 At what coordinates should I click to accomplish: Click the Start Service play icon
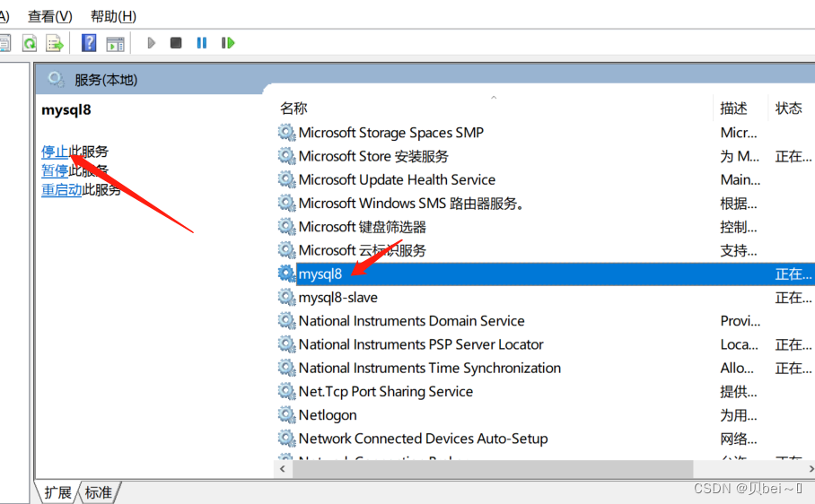tap(152, 42)
